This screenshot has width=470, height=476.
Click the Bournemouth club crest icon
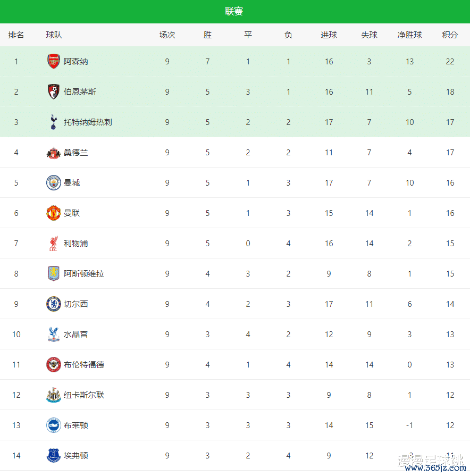pyautogui.click(x=54, y=91)
